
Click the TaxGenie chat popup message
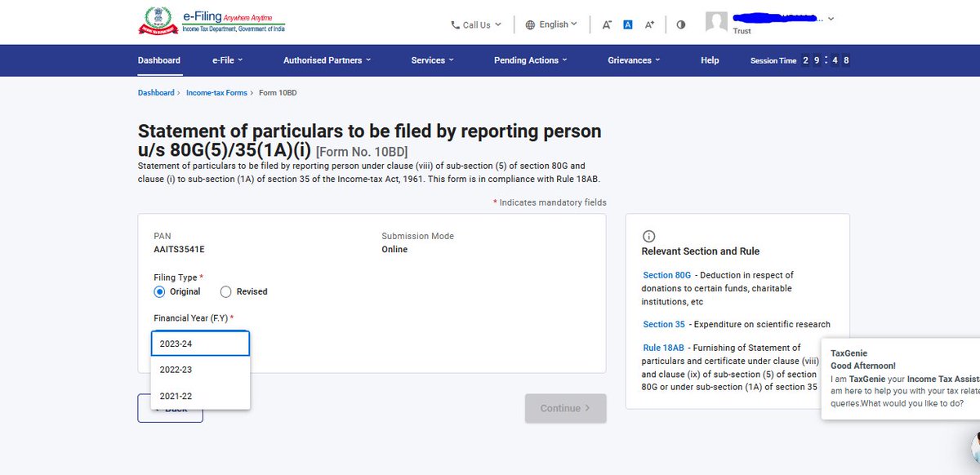[901, 378]
